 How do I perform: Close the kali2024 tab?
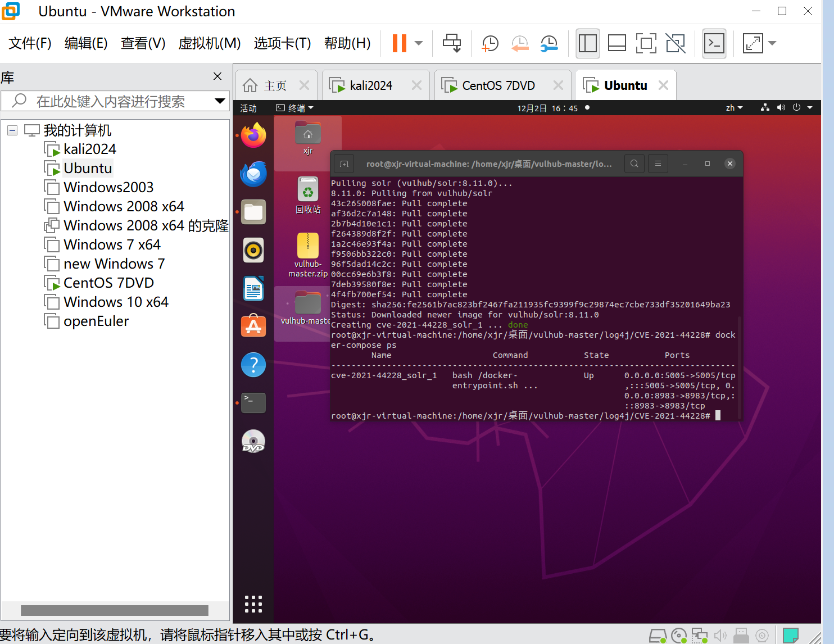click(x=416, y=85)
